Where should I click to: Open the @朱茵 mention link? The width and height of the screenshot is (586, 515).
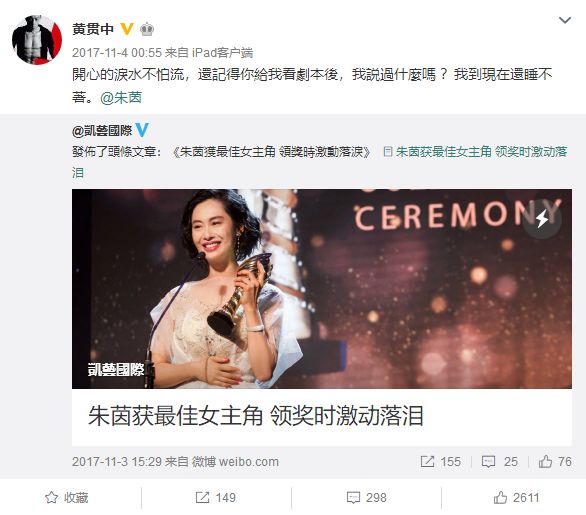(x=121, y=98)
